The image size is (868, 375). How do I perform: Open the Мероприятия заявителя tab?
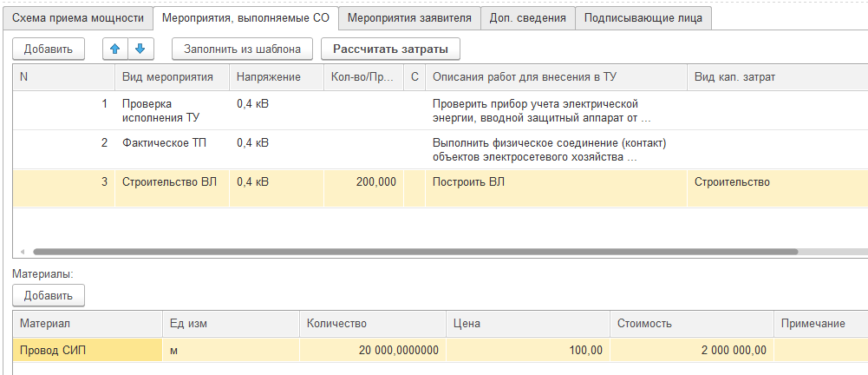(x=409, y=17)
